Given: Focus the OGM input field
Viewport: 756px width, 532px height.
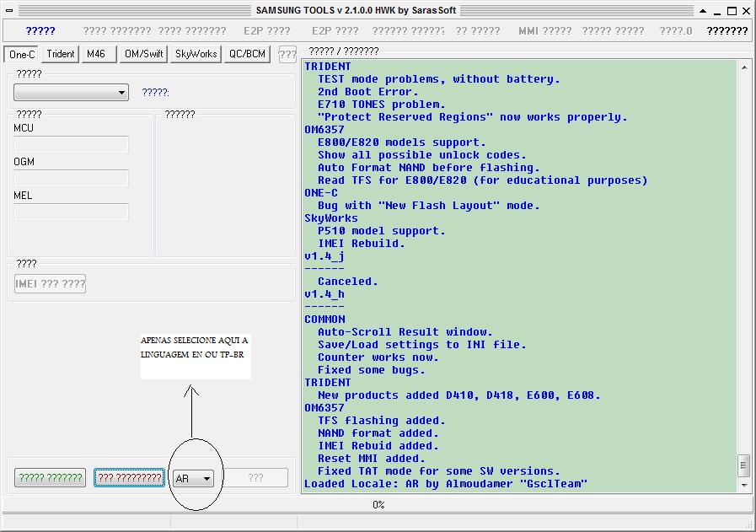Looking at the screenshot, I should 71,178.
